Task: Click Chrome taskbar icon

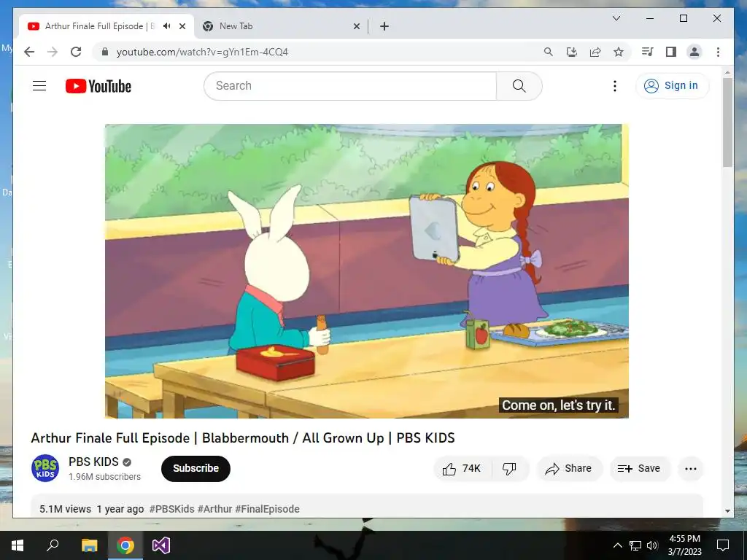Action: (x=125, y=545)
